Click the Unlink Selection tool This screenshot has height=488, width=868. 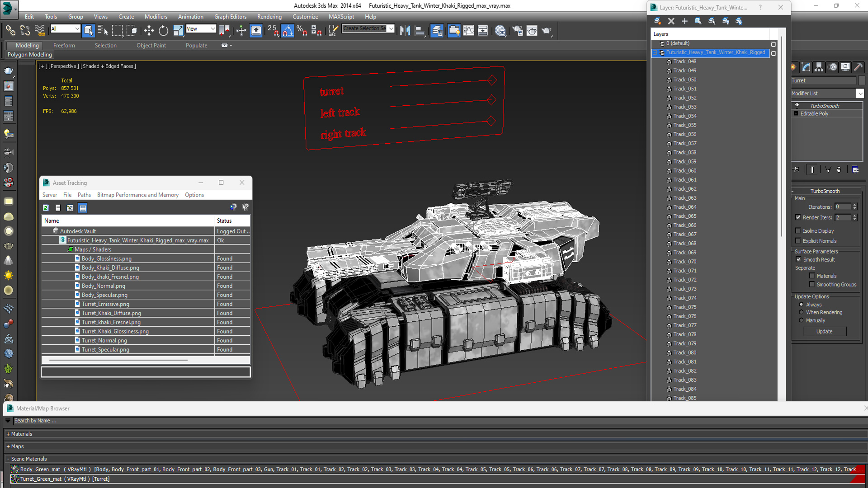point(25,31)
